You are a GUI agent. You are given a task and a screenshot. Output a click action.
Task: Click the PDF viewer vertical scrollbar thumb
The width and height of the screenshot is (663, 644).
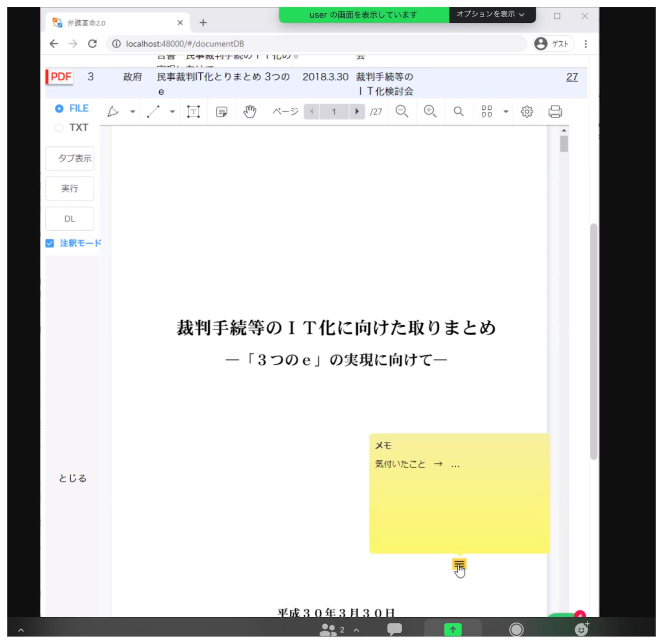(564, 144)
